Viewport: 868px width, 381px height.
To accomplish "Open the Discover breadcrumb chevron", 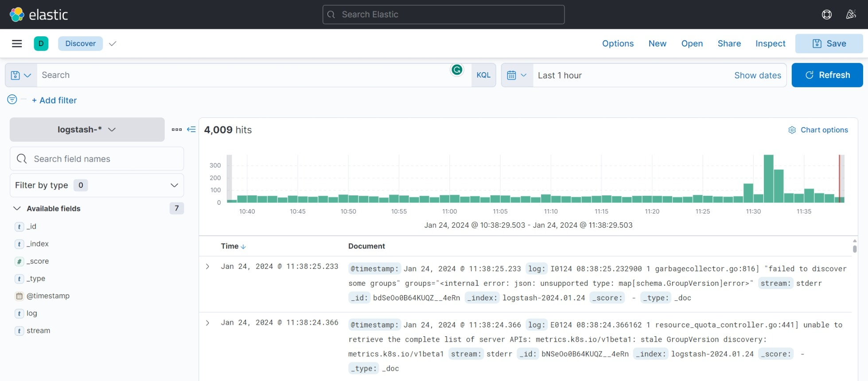I will (113, 43).
